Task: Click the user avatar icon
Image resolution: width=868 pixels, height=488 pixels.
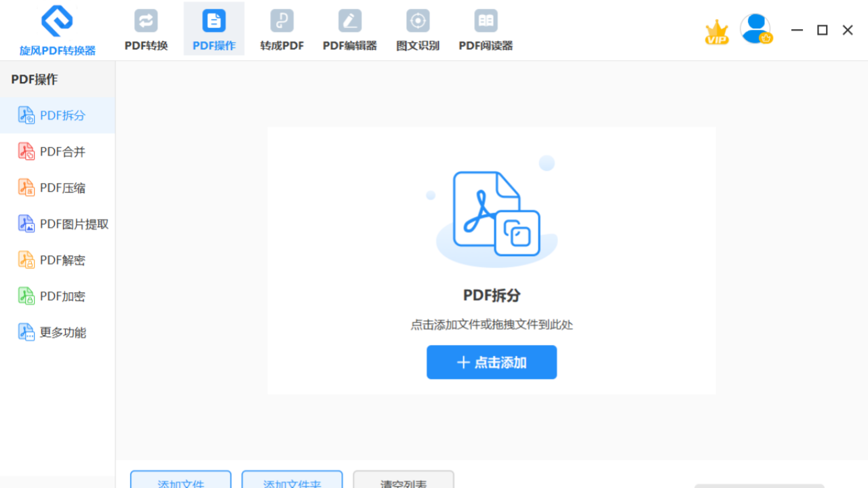Action: pos(755,28)
